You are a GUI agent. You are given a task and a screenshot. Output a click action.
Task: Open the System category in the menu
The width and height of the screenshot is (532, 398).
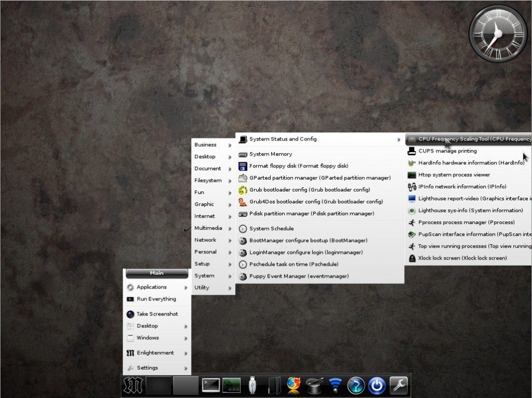tap(205, 276)
